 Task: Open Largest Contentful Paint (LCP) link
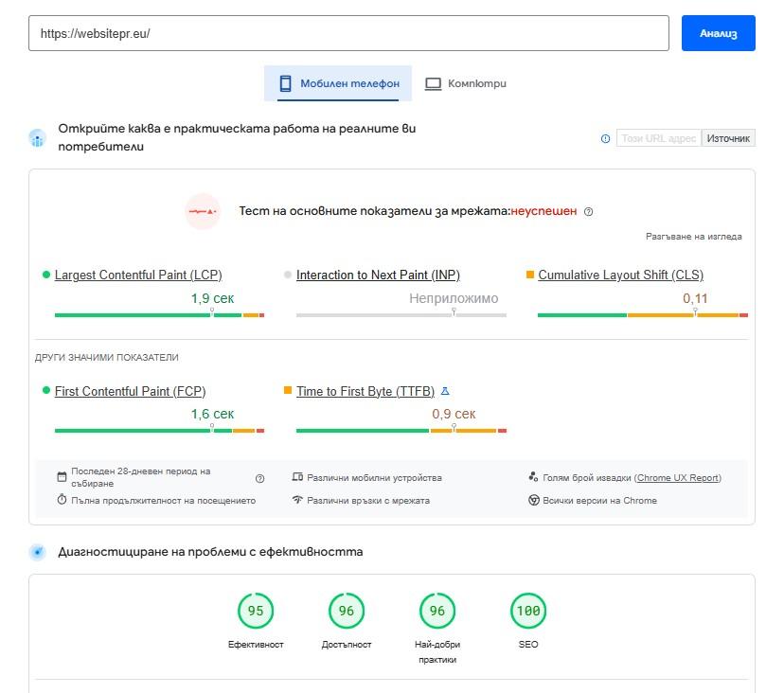pyautogui.click(x=138, y=275)
